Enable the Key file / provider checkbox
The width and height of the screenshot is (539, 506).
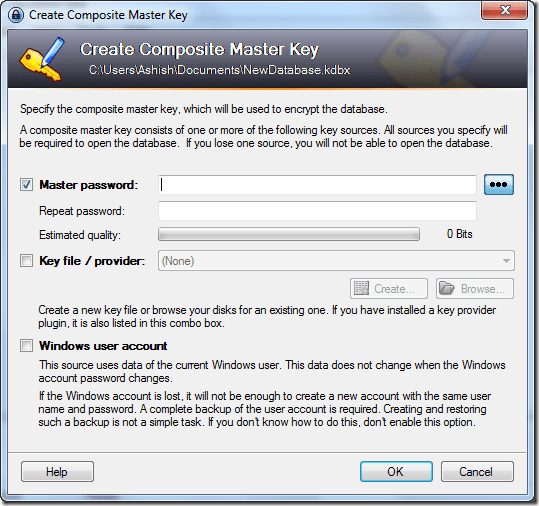(26, 261)
